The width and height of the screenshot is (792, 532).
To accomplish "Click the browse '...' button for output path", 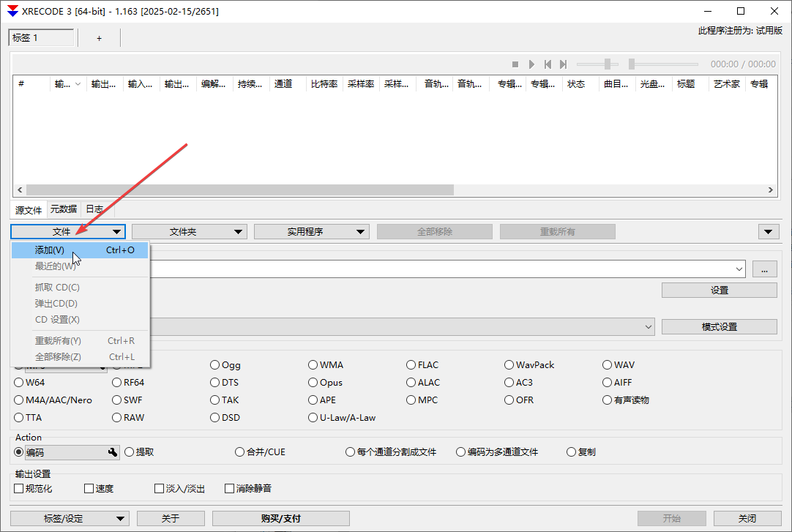I will (764, 269).
